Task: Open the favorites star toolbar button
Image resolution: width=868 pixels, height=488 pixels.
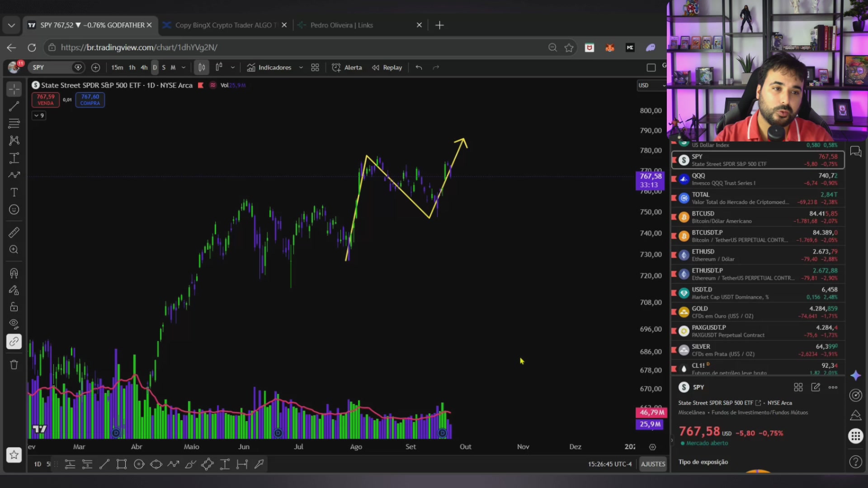Action: pyautogui.click(x=14, y=455)
